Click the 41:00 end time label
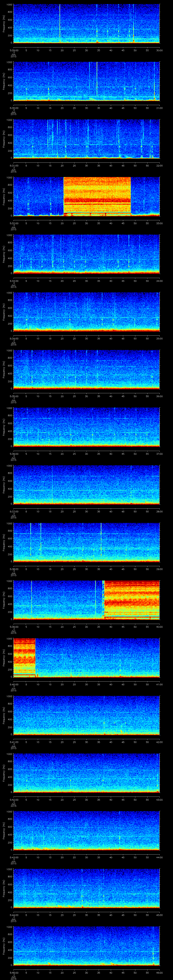173x980 pixels. coord(159,684)
